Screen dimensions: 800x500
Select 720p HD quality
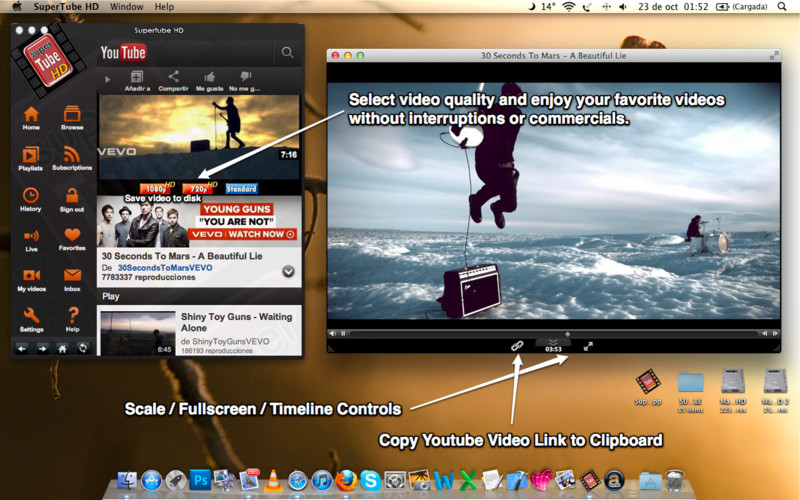click(x=198, y=188)
